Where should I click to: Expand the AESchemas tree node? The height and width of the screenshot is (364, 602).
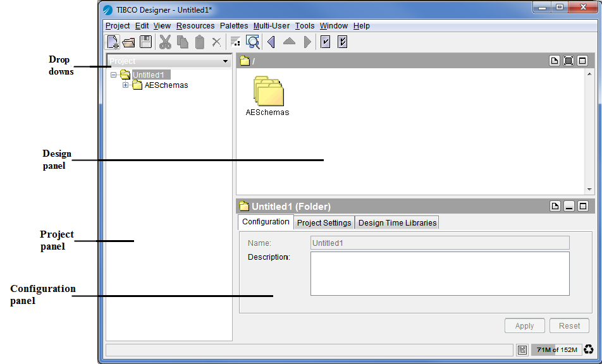point(126,85)
